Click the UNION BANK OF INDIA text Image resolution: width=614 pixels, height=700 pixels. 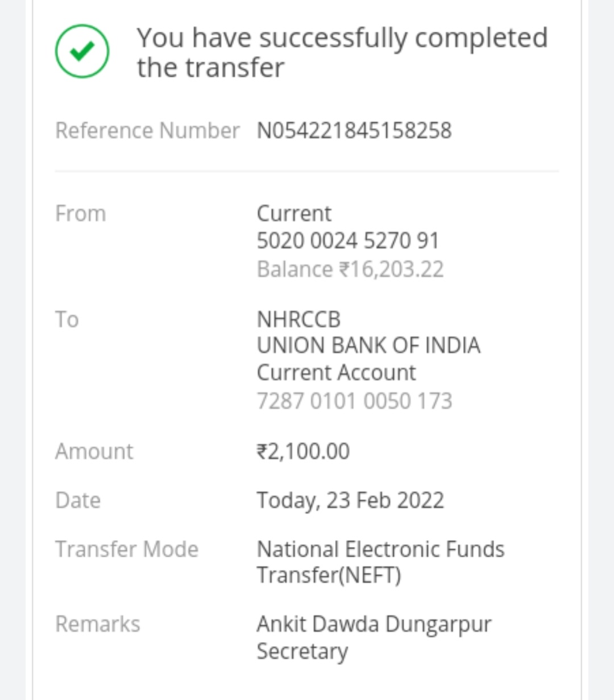click(368, 345)
